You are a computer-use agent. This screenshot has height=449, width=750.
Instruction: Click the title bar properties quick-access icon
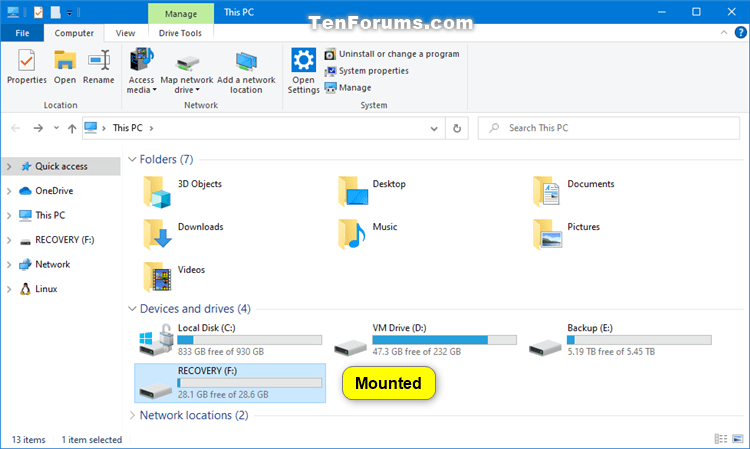[x=38, y=12]
